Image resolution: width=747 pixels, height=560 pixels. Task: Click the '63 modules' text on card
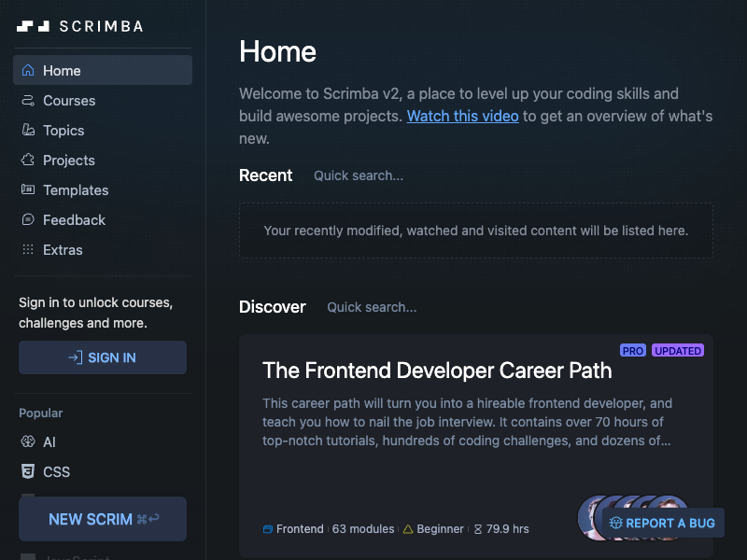coord(363,529)
